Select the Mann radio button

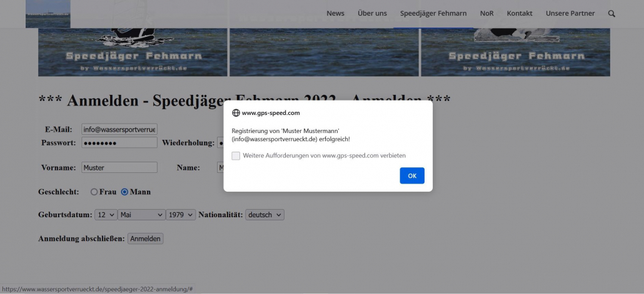click(124, 192)
